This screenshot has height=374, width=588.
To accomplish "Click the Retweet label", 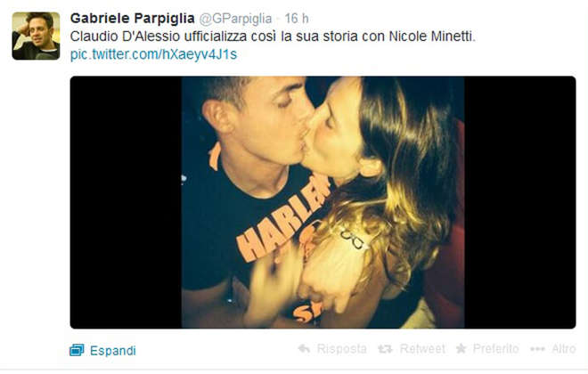I will click(422, 349).
